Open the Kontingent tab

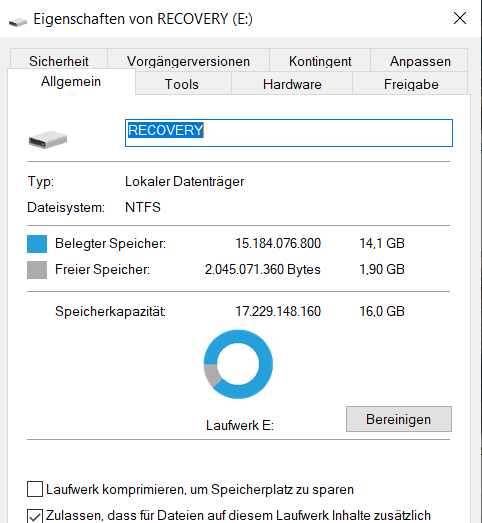pyautogui.click(x=320, y=60)
